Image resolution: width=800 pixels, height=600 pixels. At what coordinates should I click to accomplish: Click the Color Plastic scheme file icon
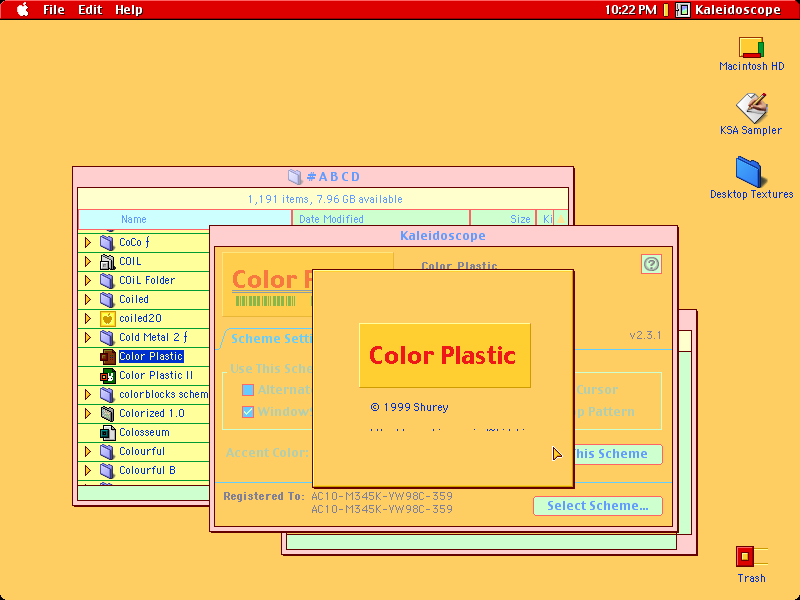[108, 357]
